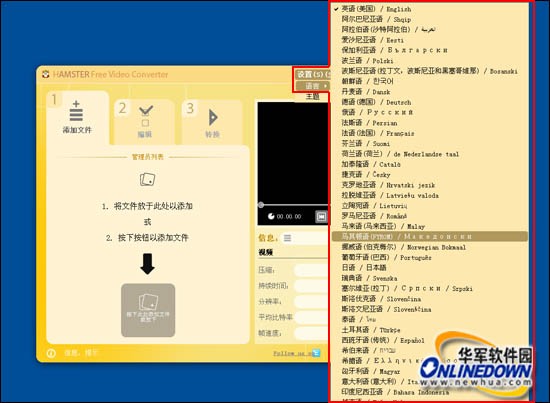The height and width of the screenshot is (403, 550).
Task: Select Suomi language
Action: point(430,143)
